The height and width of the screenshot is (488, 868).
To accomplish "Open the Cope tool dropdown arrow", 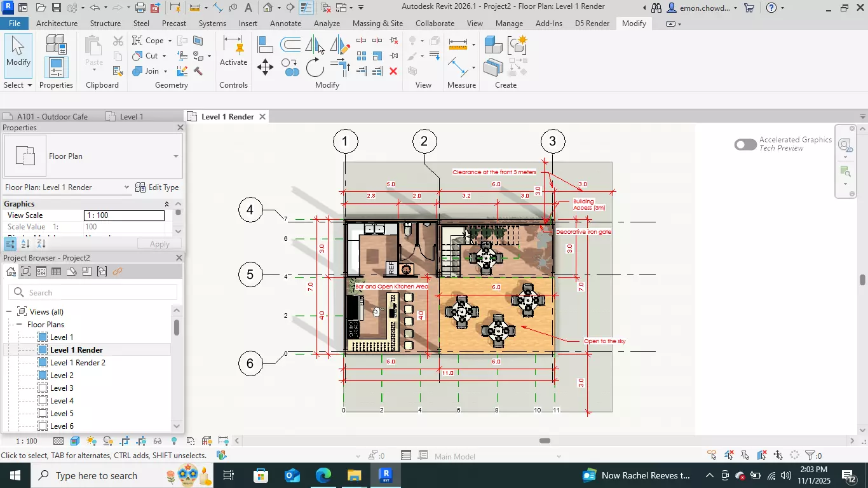I will point(170,41).
